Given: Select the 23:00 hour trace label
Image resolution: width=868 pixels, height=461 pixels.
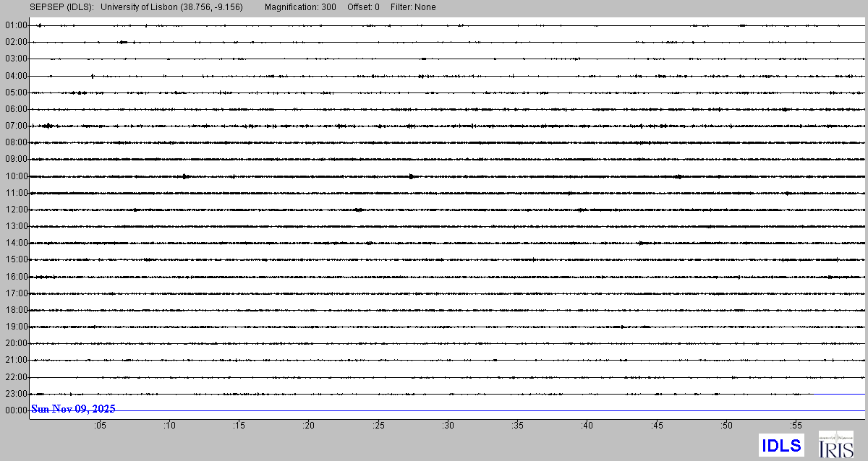Looking at the screenshot, I should pos(15,394).
